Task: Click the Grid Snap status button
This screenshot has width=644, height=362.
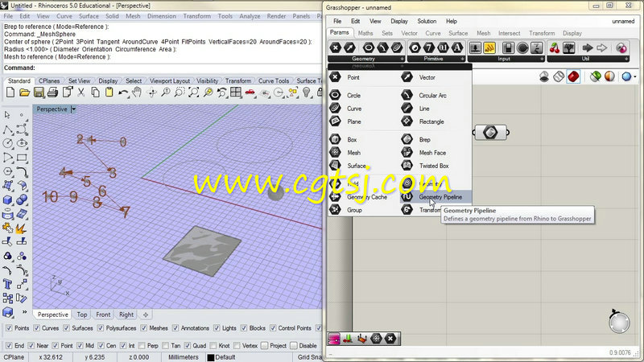Action: pyautogui.click(x=309, y=357)
